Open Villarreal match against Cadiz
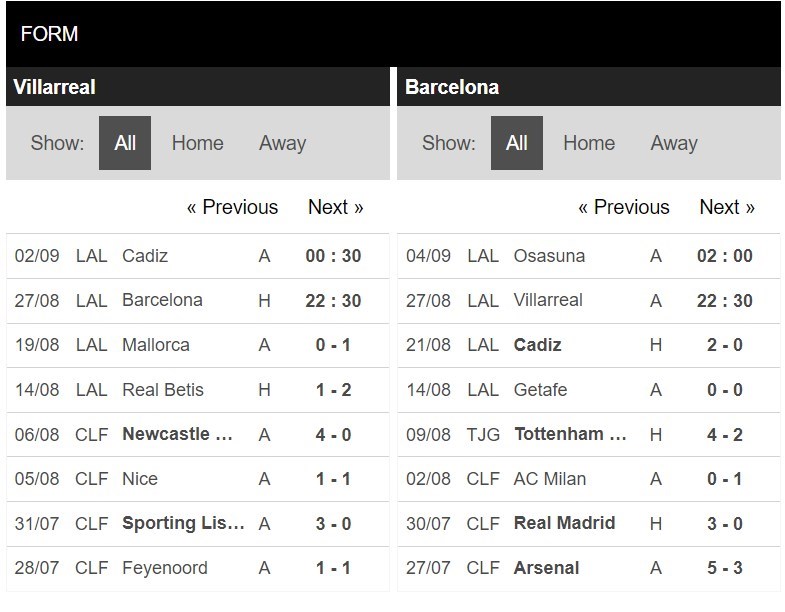Viewport: 785px width, 612px height. [x=145, y=256]
